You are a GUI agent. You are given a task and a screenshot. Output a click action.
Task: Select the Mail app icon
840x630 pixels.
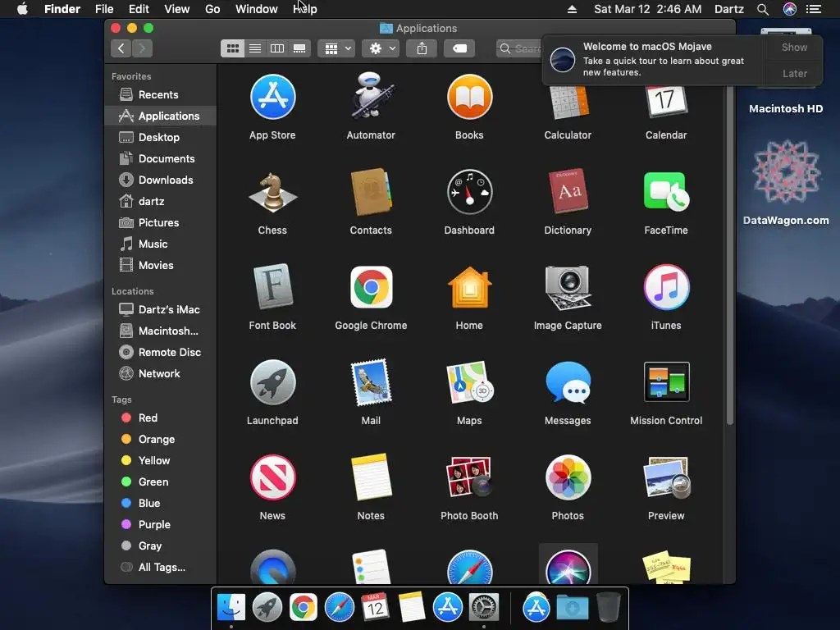point(371,382)
